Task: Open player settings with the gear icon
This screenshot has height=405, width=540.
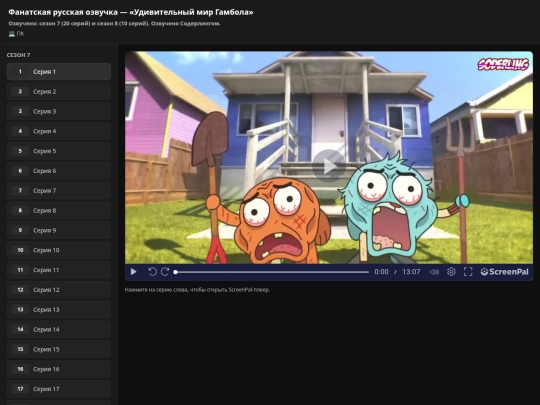Action: (x=451, y=272)
